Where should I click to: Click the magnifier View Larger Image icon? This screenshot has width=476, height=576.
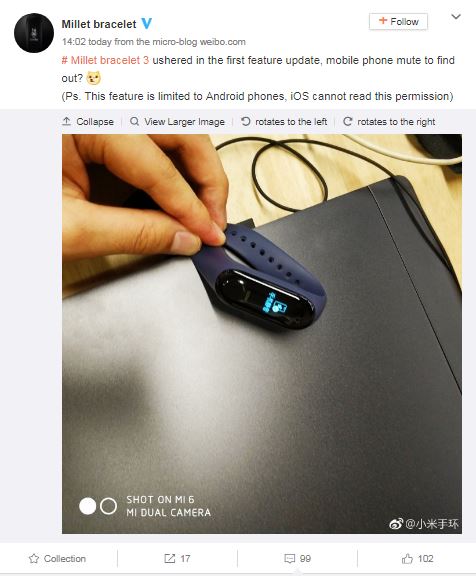(134, 121)
